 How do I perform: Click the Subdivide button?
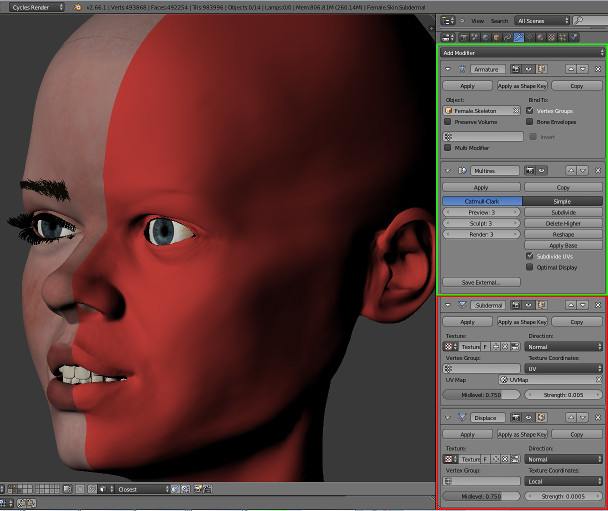click(x=564, y=212)
